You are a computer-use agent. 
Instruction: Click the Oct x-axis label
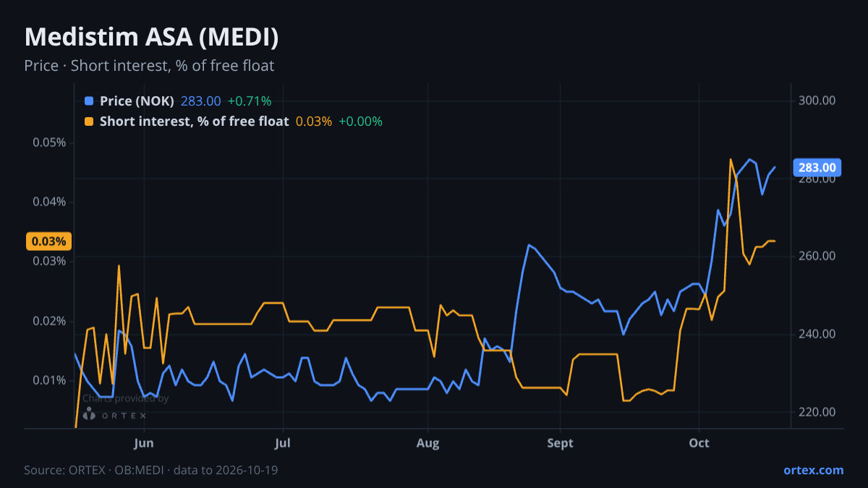tap(699, 442)
